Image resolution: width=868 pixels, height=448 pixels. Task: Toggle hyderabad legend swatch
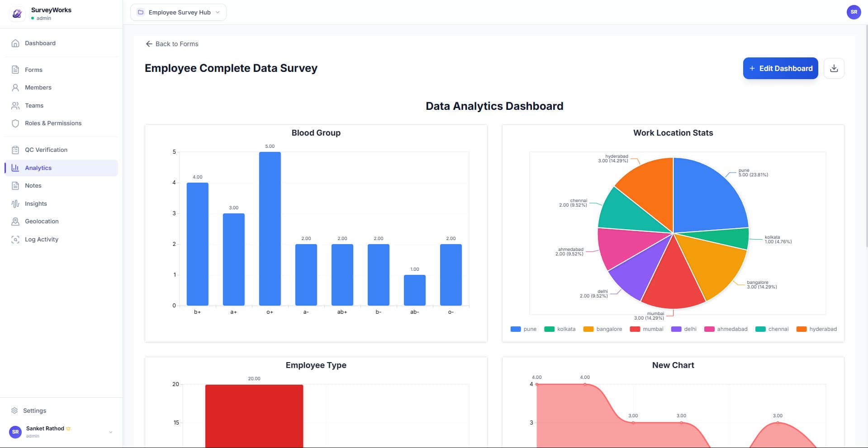pyautogui.click(x=802, y=329)
